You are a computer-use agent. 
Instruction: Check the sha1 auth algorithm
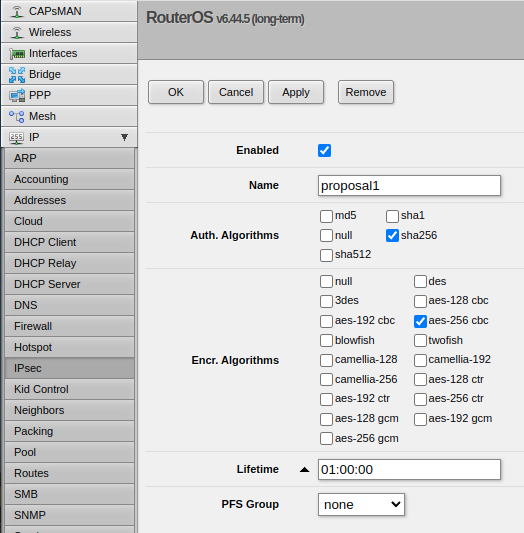tap(392, 216)
